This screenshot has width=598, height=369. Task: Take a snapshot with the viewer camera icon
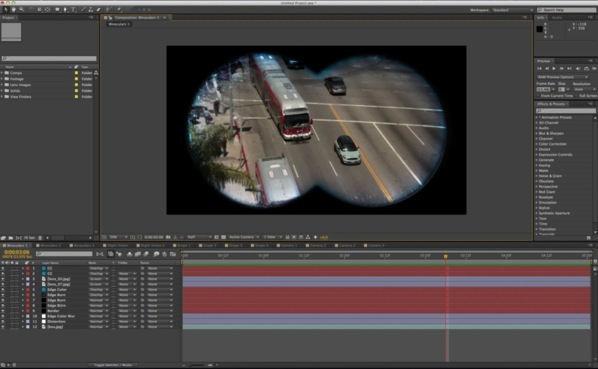(x=168, y=237)
